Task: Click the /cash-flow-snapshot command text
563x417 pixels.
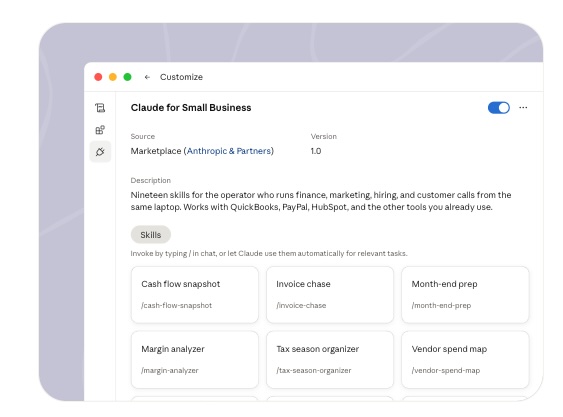Action: tap(176, 305)
